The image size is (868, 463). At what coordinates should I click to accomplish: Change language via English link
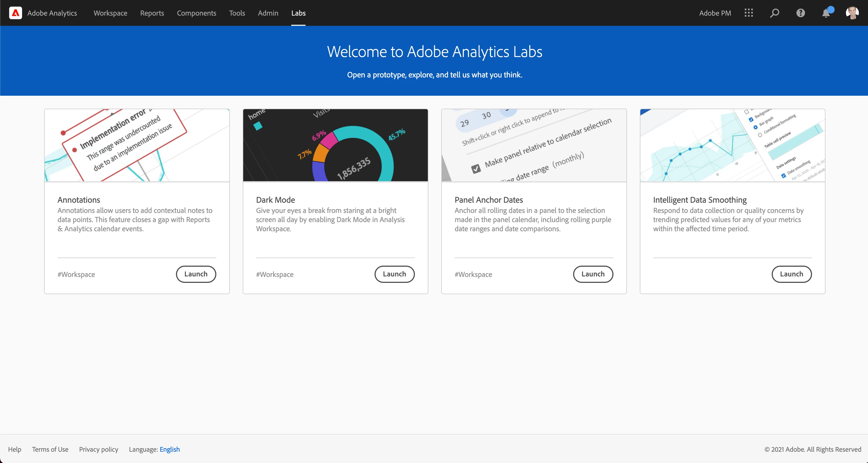pyautogui.click(x=170, y=449)
